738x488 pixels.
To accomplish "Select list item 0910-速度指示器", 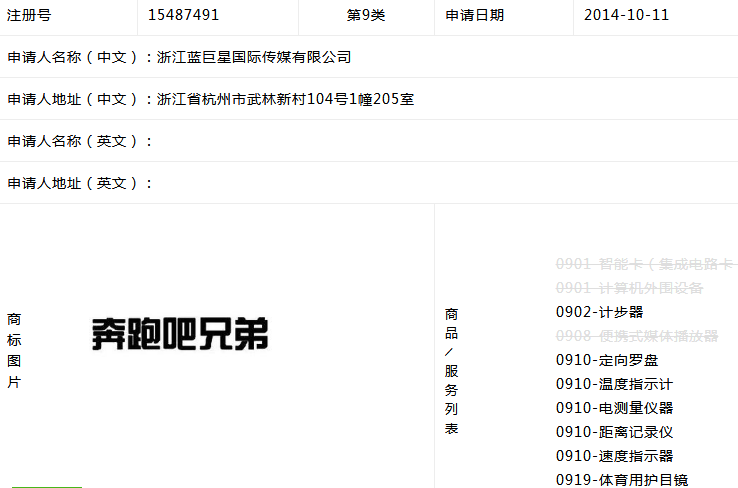I will pos(614,456).
